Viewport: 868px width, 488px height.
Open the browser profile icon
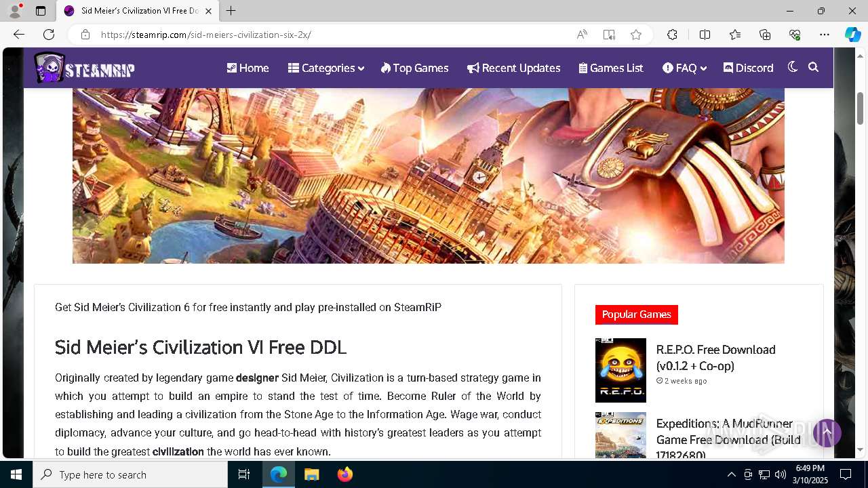pos(15,11)
